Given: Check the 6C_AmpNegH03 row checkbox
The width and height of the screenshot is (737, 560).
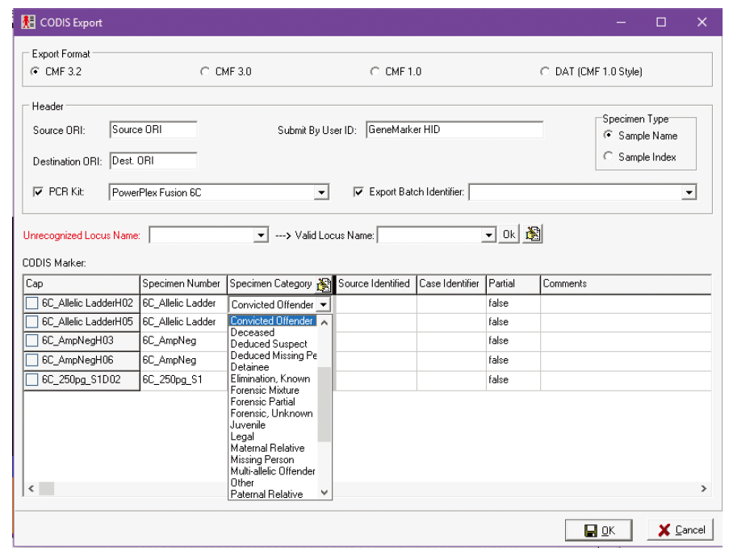Looking at the screenshot, I should pos(32,341).
